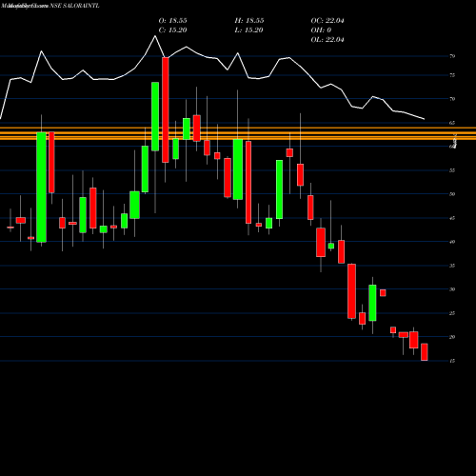Image resolution: width=476 pixels, height=476 pixels.
Task: Click the 20 price axis label
Action: coord(452,337)
